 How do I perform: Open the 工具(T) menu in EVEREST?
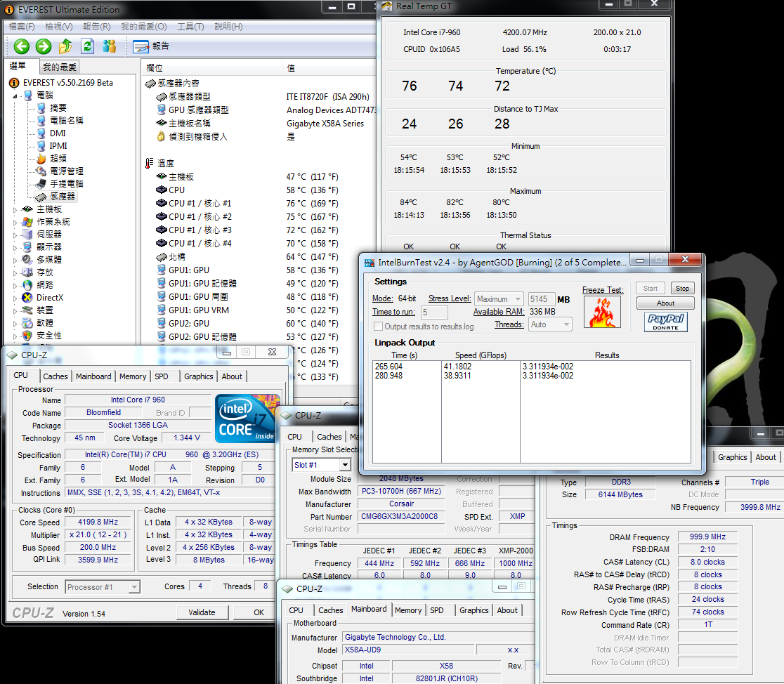[x=190, y=27]
